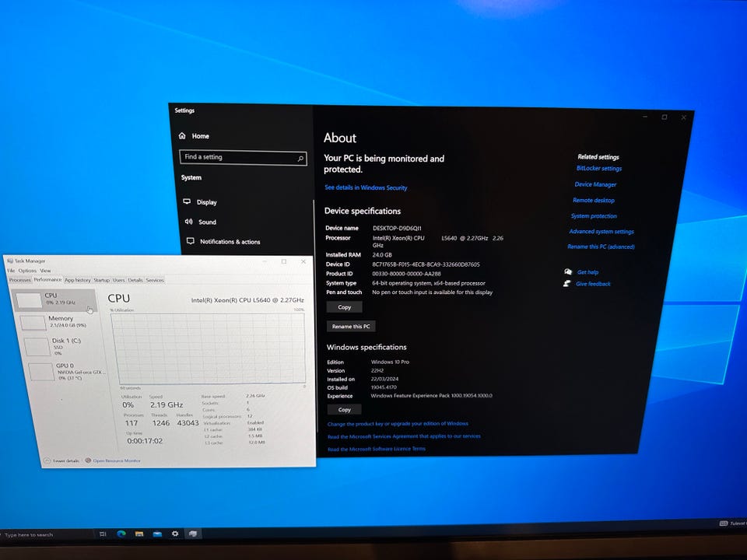Click the Fewer details arrow icon
Viewport: 747px width, 560px height.
[47, 461]
